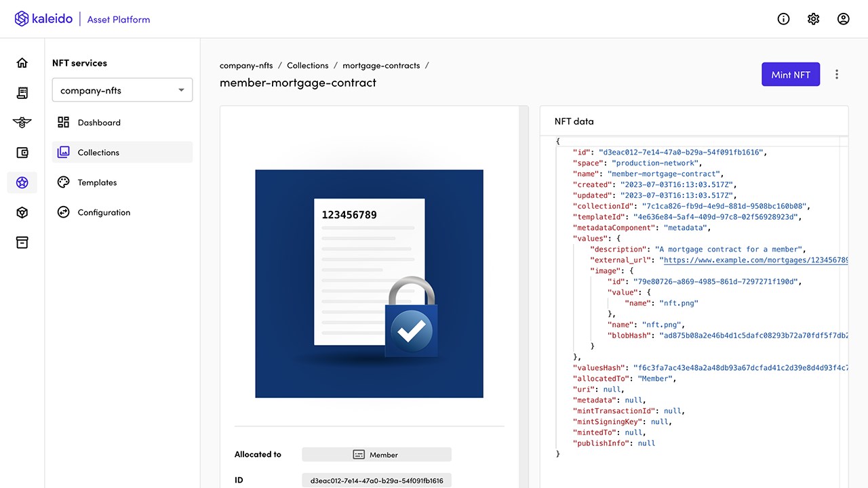Select Collections in NFT services menu
This screenshot has width=868, height=488.
(x=122, y=152)
